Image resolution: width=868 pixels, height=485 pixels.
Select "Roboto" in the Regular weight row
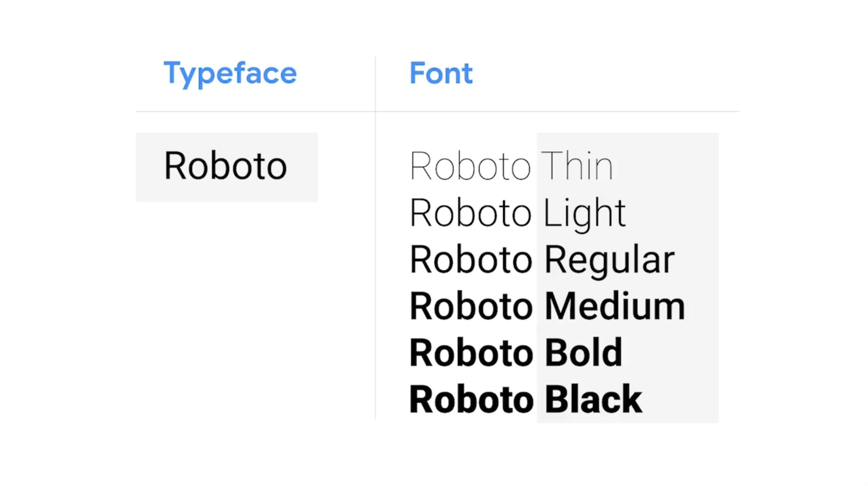471,260
